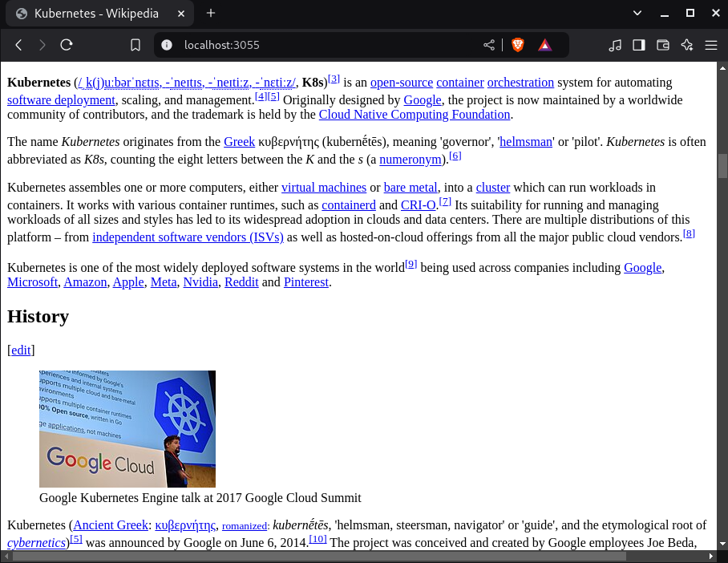Open the orchestration link
This screenshot has height=563, width=728.
(520, 83)
